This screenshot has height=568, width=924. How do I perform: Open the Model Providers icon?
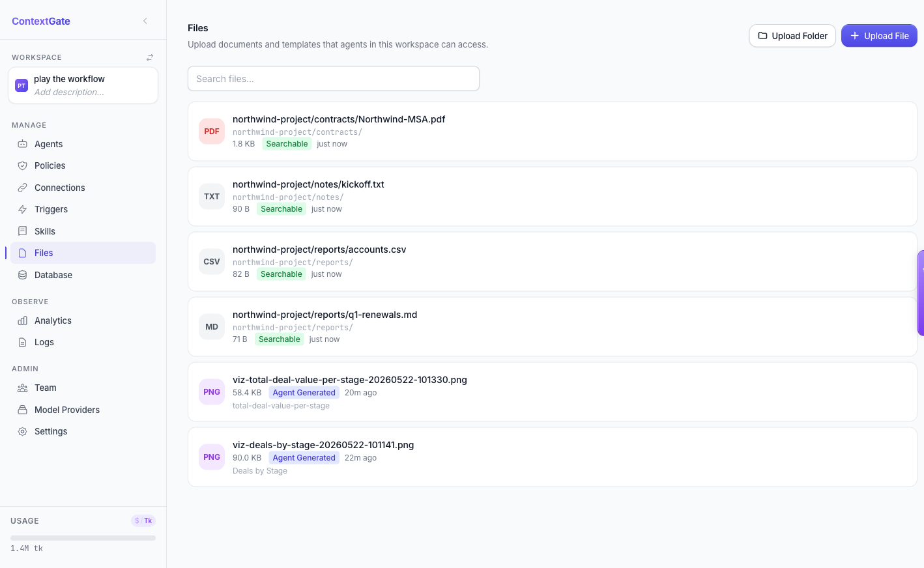point(22,410)
